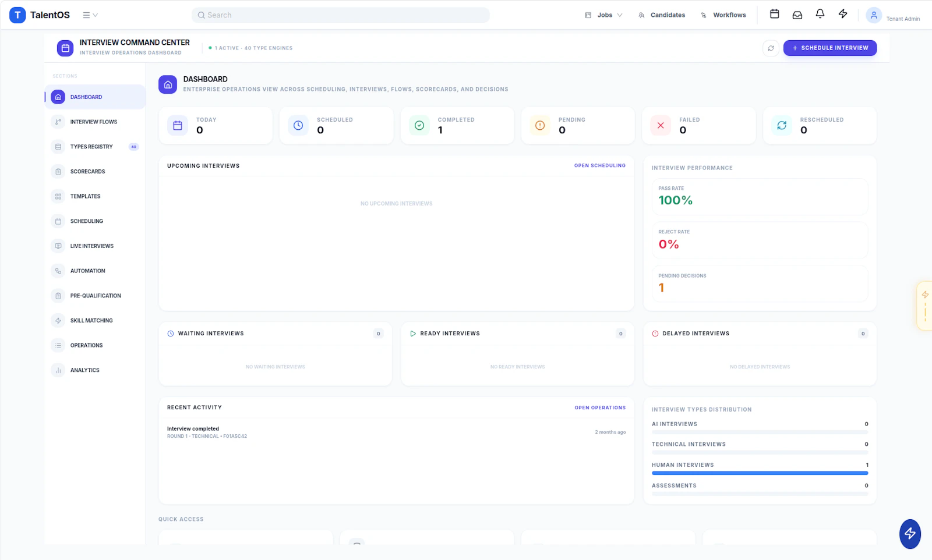The image size is (932, 560).
Task: Click the Open Scheduling link
Action: pyautogui.click(x=600, y=166)
